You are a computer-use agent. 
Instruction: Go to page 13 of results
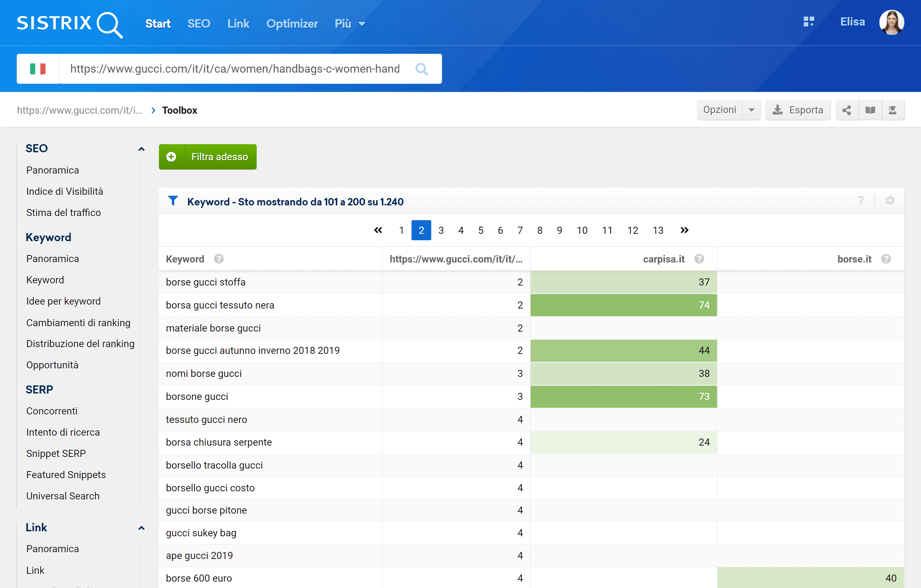coord(658,230)
